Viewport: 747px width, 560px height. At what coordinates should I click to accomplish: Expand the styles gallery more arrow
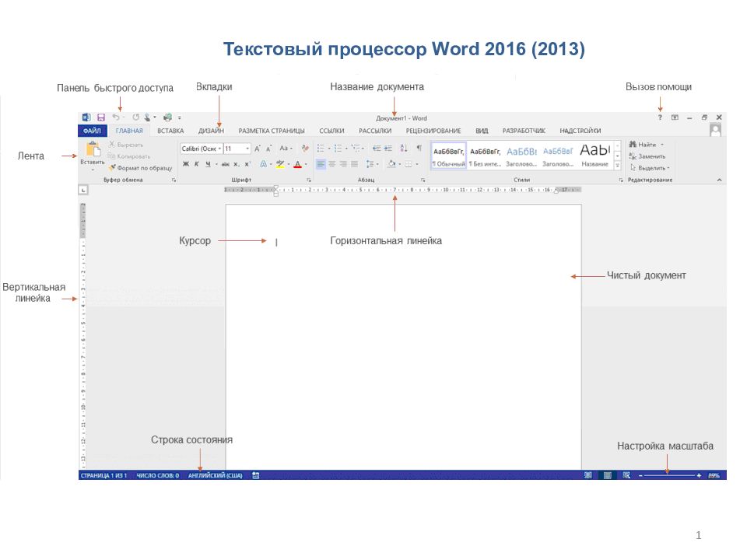coord(617,165)
